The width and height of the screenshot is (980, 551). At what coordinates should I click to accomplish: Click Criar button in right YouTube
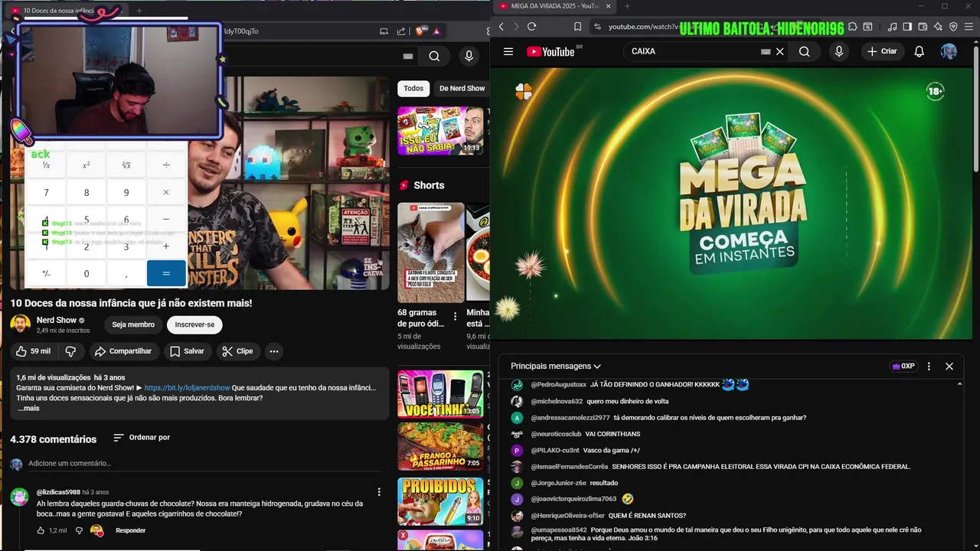pyautogui.click(x=881, y=51)
